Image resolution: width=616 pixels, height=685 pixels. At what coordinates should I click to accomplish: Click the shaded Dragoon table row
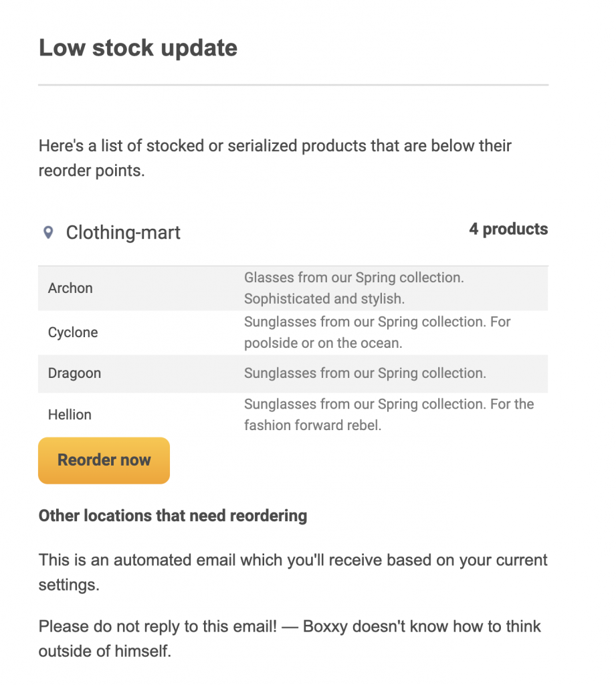[293, 373]
